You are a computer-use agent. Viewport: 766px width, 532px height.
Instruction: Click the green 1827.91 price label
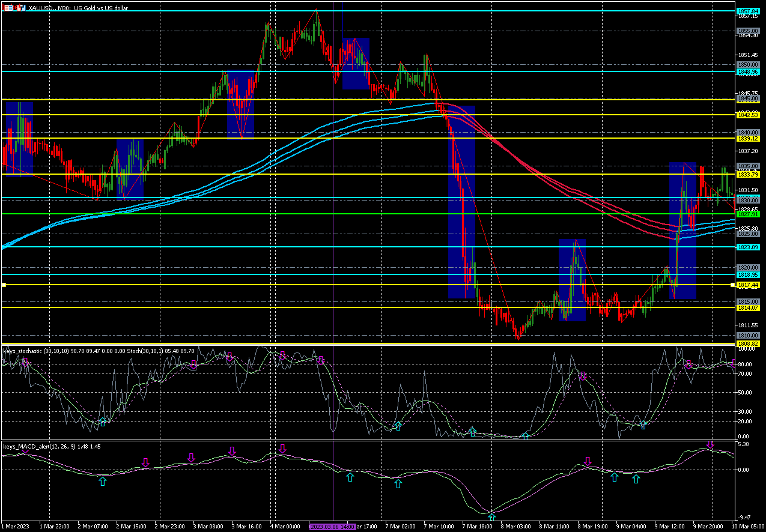click(x=749, y=214)
